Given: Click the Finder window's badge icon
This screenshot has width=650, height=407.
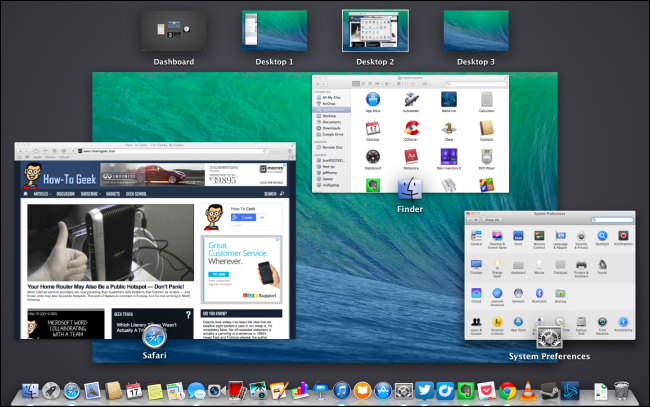Looking at the screenshot, I should (x=410, y=190).
